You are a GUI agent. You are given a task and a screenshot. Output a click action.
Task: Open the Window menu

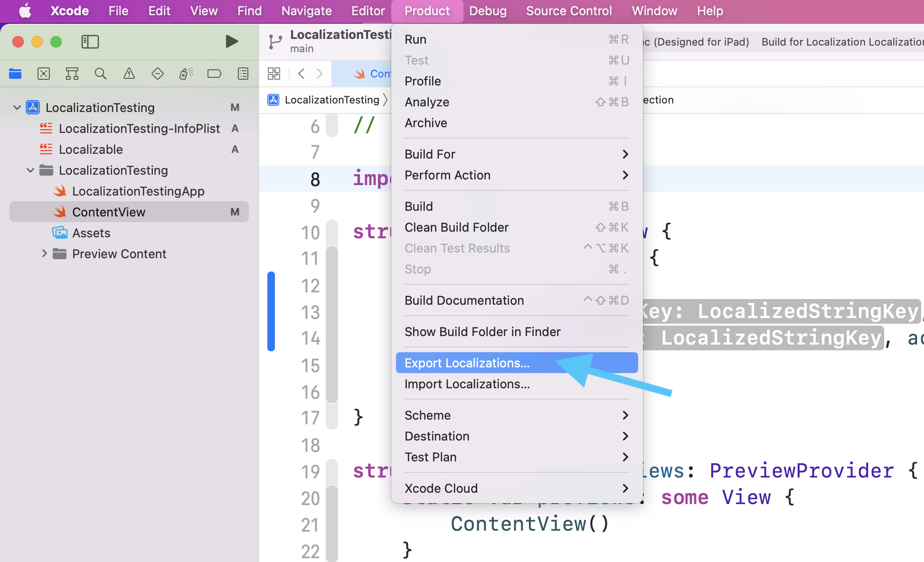(x=654, y=10)
